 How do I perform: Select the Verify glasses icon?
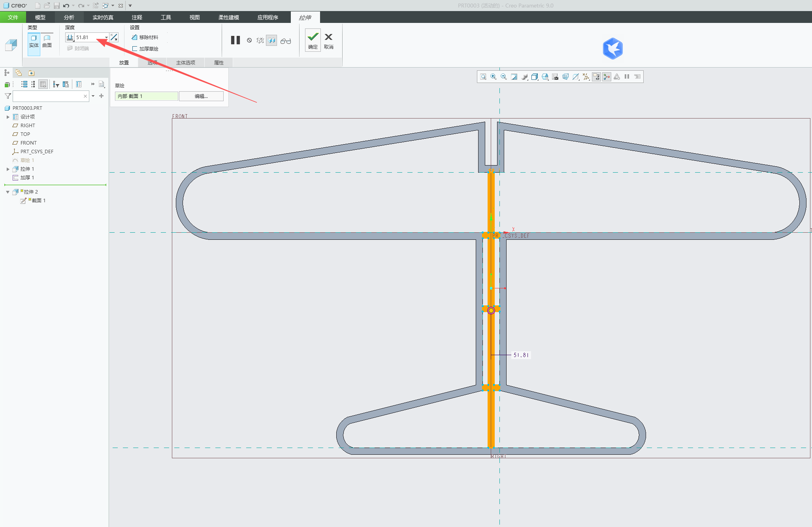click(x=286, y=41)
